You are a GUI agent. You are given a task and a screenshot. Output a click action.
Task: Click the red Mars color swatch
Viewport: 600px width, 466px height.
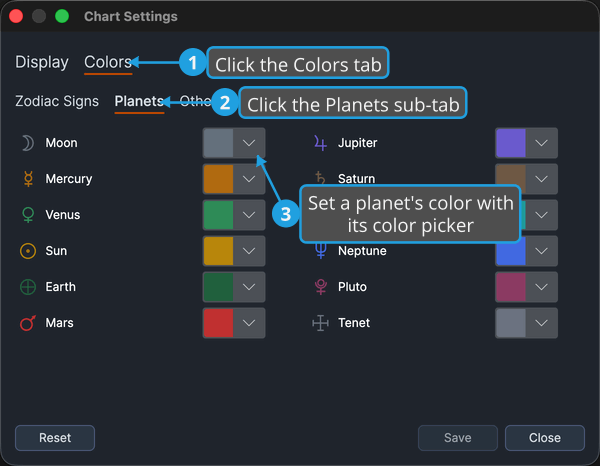tap(218, 323)
